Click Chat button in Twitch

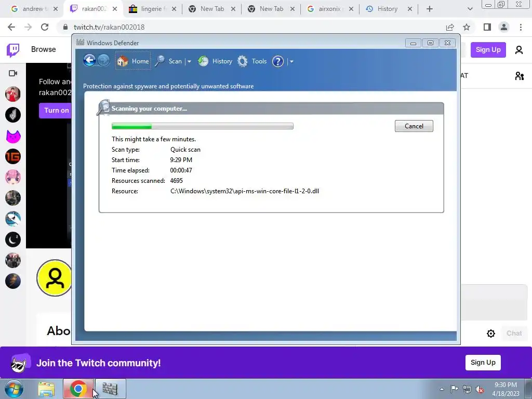pyautogui.click(x=514, y=333)
